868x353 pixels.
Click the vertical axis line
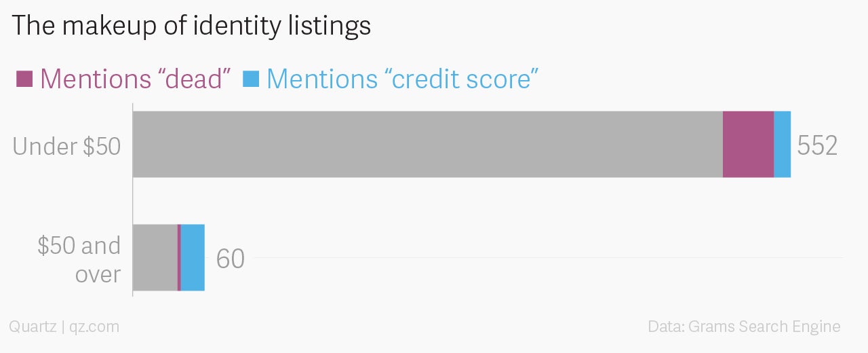132,201
